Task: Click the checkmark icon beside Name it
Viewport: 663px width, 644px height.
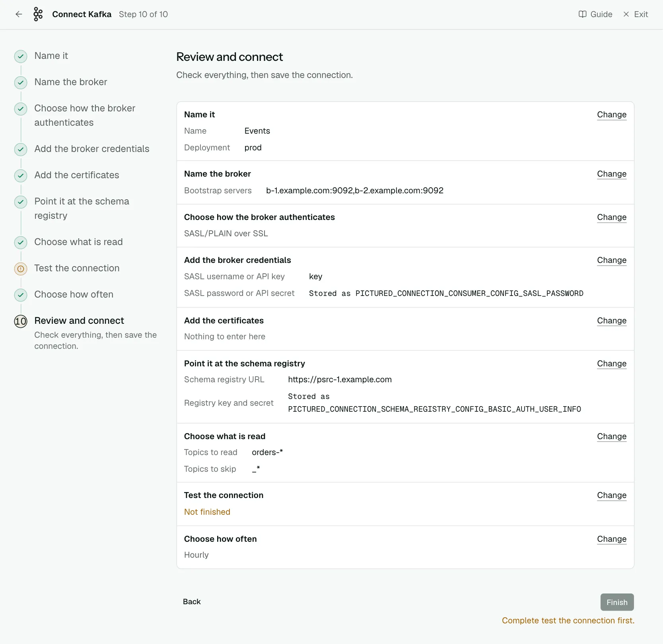Action: (x=21, y=56)
